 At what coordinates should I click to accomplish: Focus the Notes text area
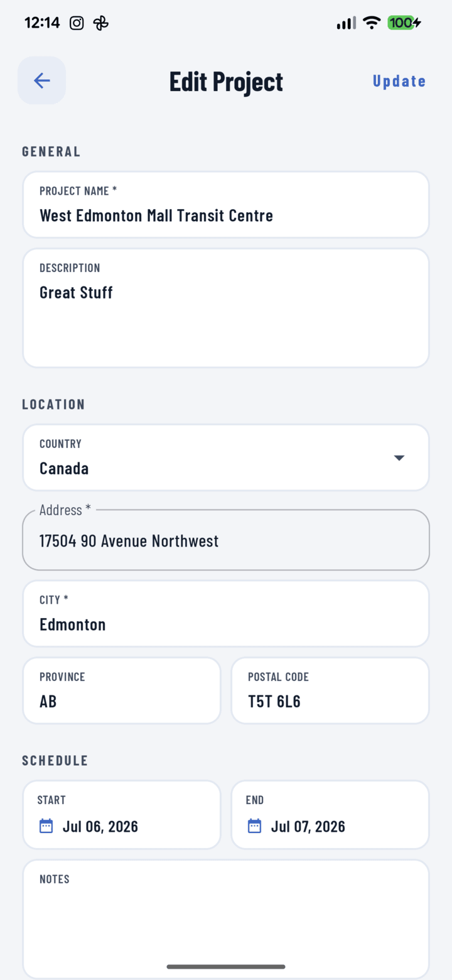[226, 918]
